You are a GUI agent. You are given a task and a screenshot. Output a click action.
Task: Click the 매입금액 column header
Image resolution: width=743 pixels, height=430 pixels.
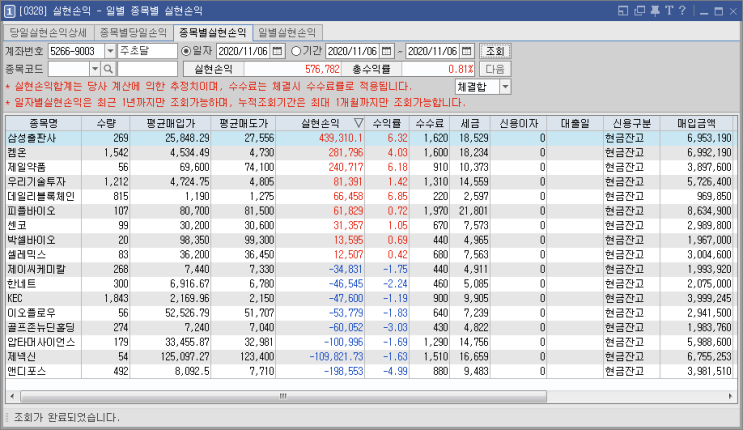(696, 123)
